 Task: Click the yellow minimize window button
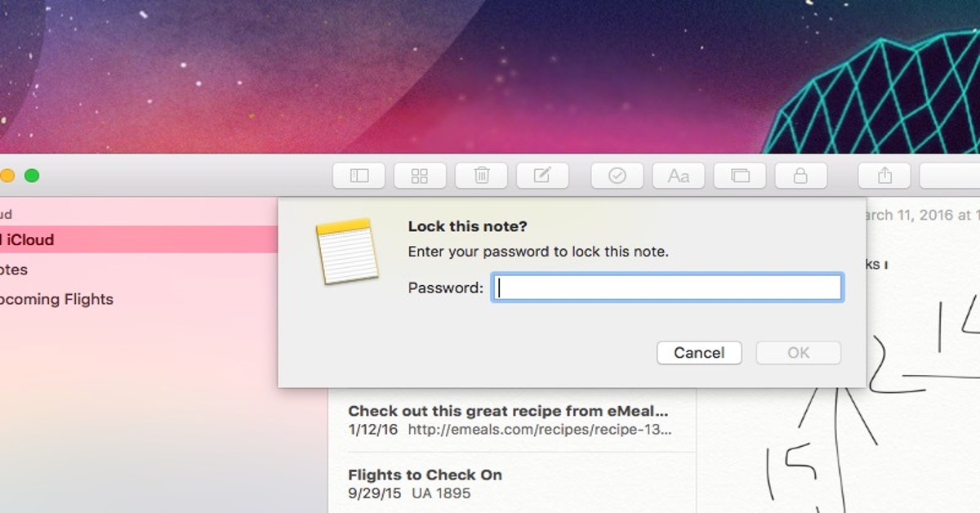click(7, 176)
